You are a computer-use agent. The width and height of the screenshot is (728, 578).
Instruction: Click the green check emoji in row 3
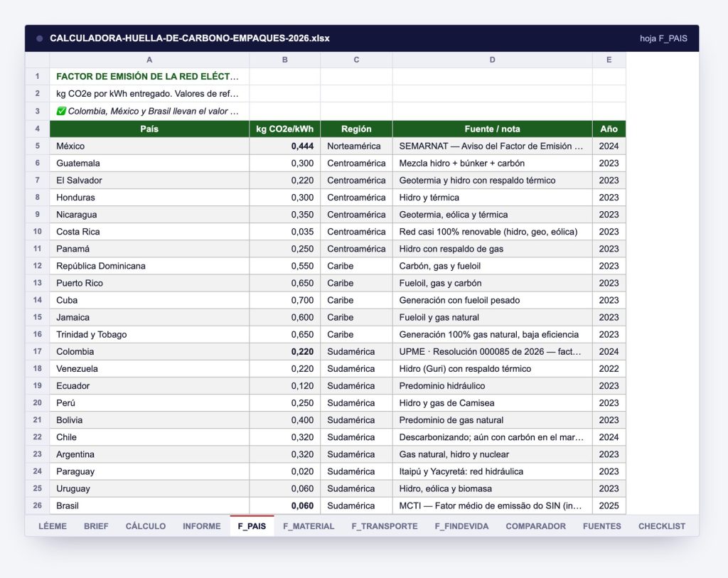(61, 111)
